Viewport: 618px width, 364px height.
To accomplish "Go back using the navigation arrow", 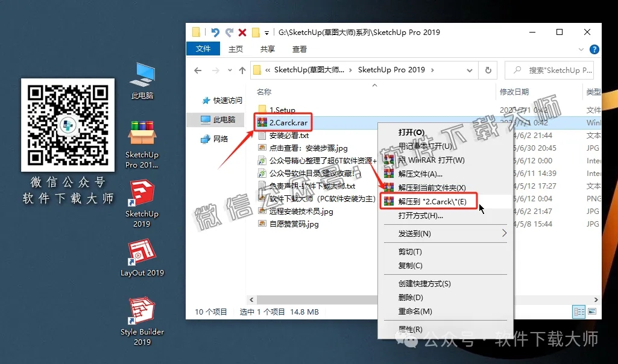I will [198, 70].
